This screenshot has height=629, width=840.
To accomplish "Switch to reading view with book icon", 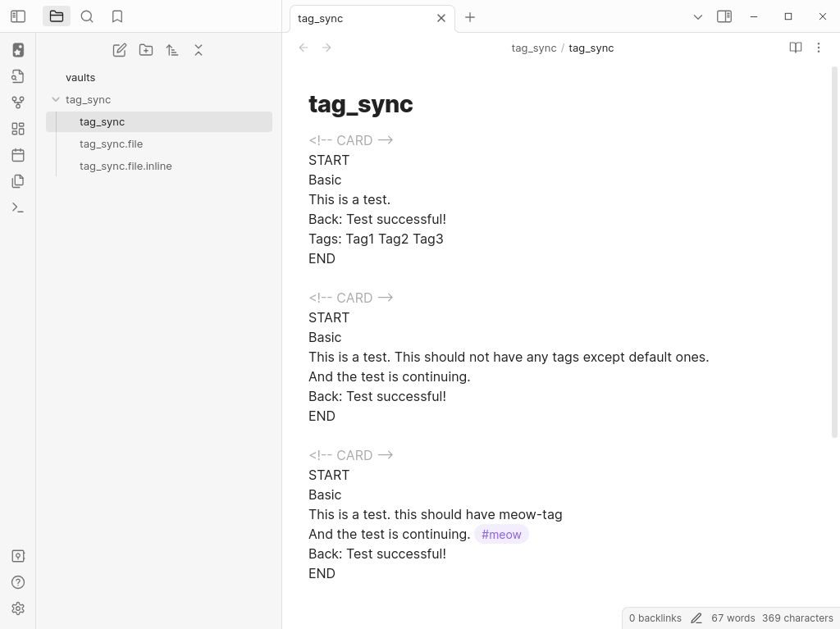I will pos(795,48).
